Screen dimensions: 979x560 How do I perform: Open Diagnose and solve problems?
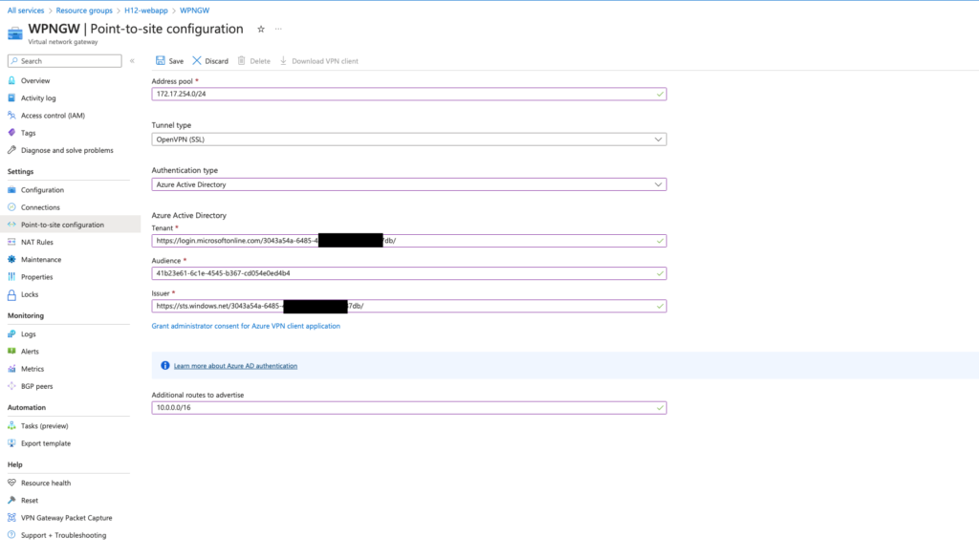[x=67, y=150]
